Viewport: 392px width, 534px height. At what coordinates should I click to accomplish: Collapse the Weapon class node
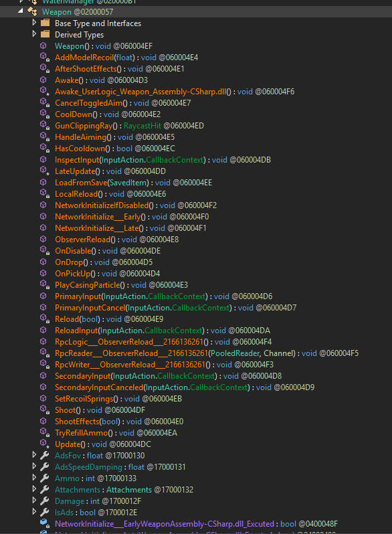click(21, 11)
